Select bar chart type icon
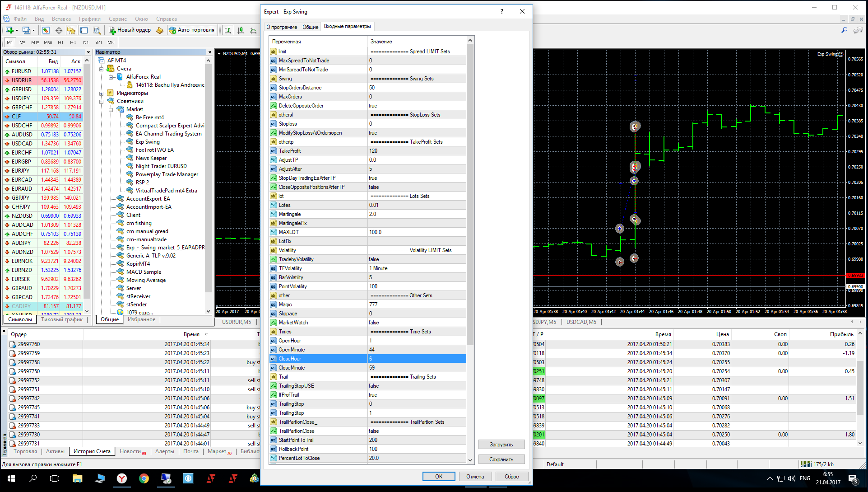This screenshot has height=492, width=868. (x=228, y=30)
